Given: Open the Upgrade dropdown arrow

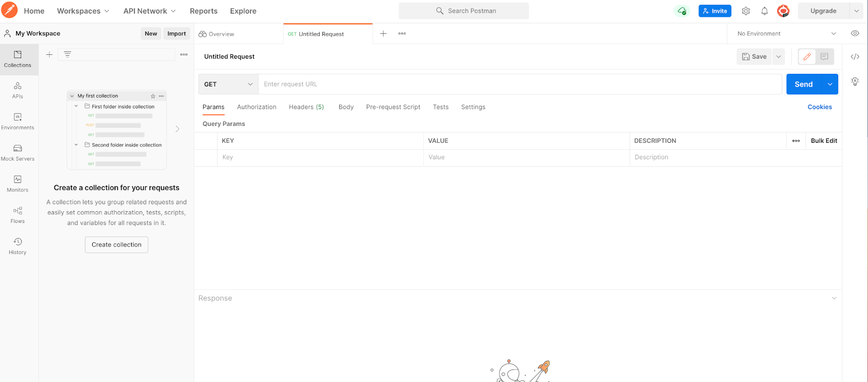Looking at the screenshot, I should coord(857,11).
